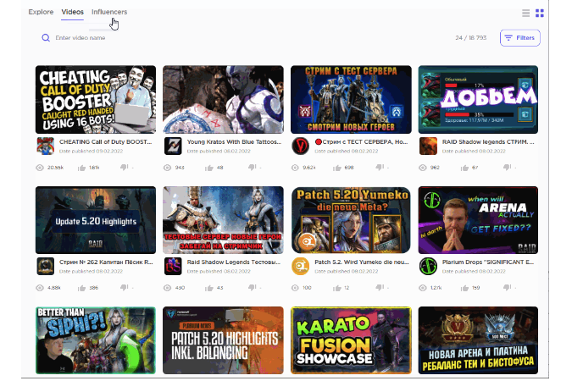Open video title Young Kratos With Blue Tattoos...

[x=234, y=141]
